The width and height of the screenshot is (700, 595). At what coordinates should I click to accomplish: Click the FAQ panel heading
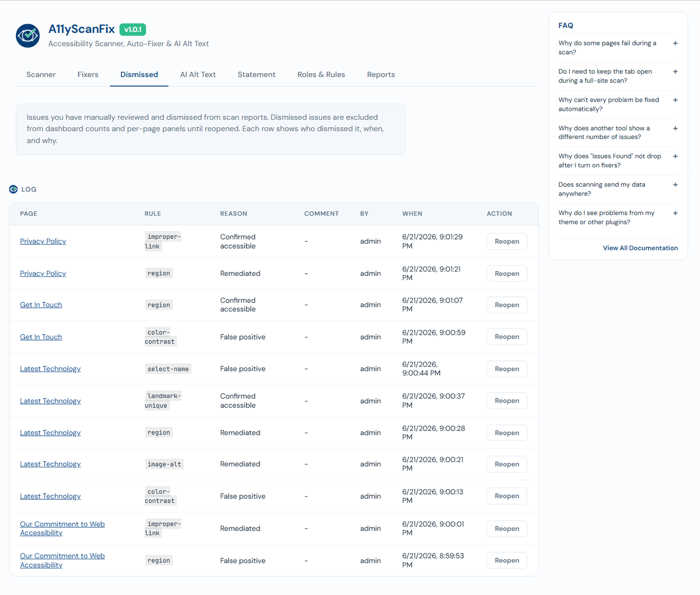point(566,25)
